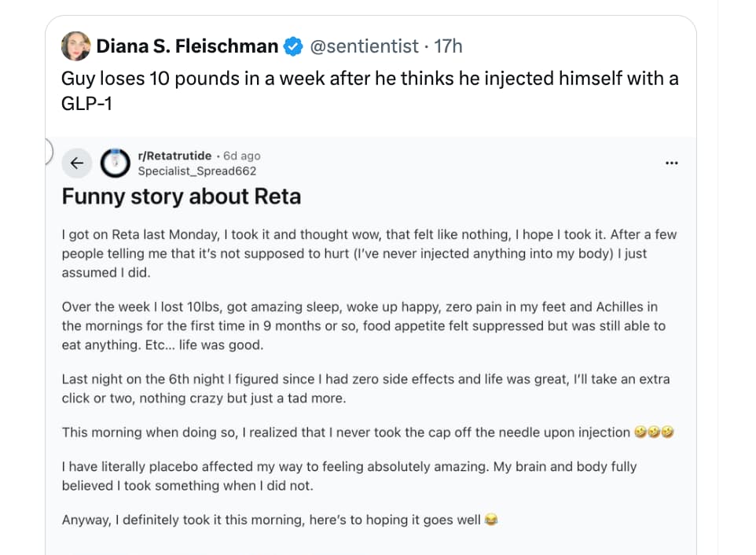Image resolution: width=756 pixels, height=555 pixels.
Task: Click the laughing emoji after "goes well"
Action: point(492,520)
